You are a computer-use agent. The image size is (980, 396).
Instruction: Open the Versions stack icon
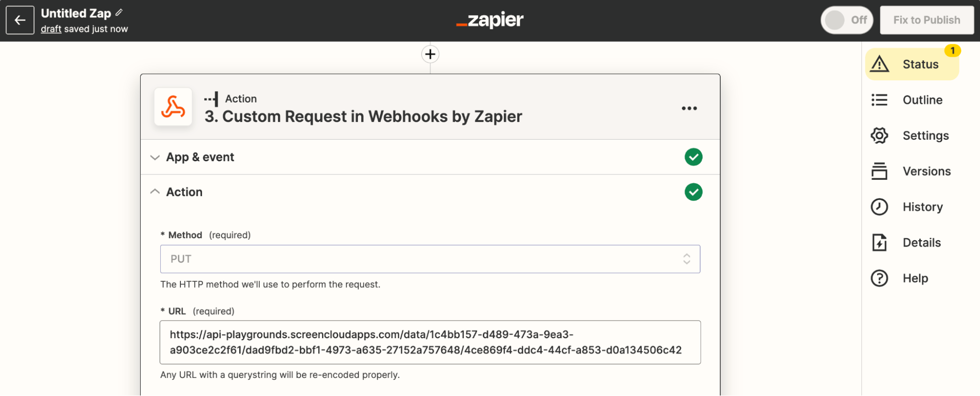pos(879,171)
